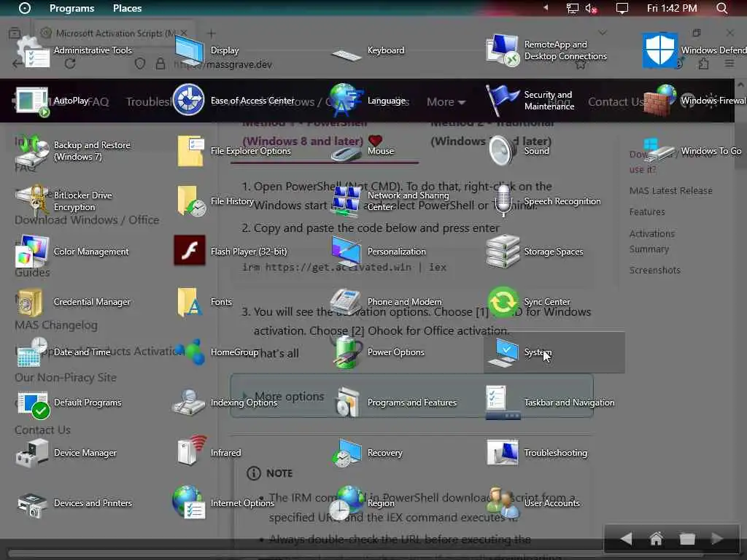
Task: Open AutoPlay settings
Action: [x=53, y=101]
